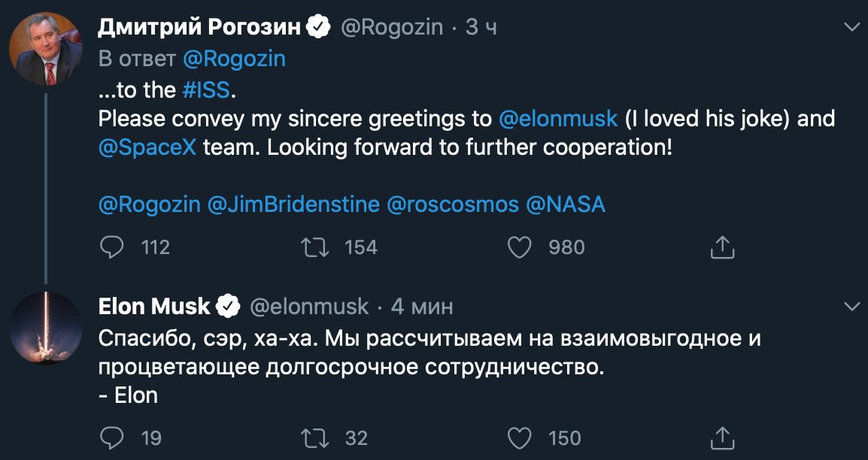Image resolution: width=868 pixels, height=460 pixels.
Task: Open Rogozin's profile photo
Action: [x=45, y=59]
